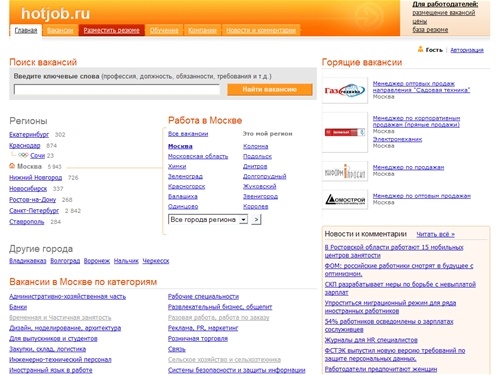Select the Ставрополь region link
This screenshot has width=500, height=375.
(x=27, y=221)
